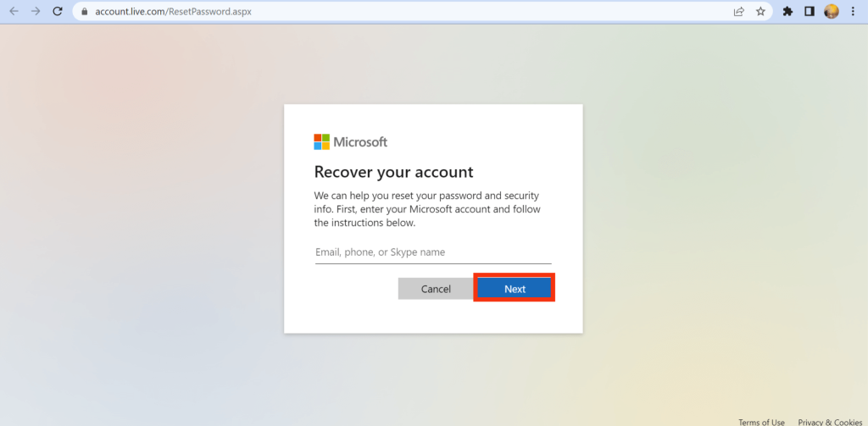Reload the current page
The width and height of the screenshot is (868, 426).
58,11
